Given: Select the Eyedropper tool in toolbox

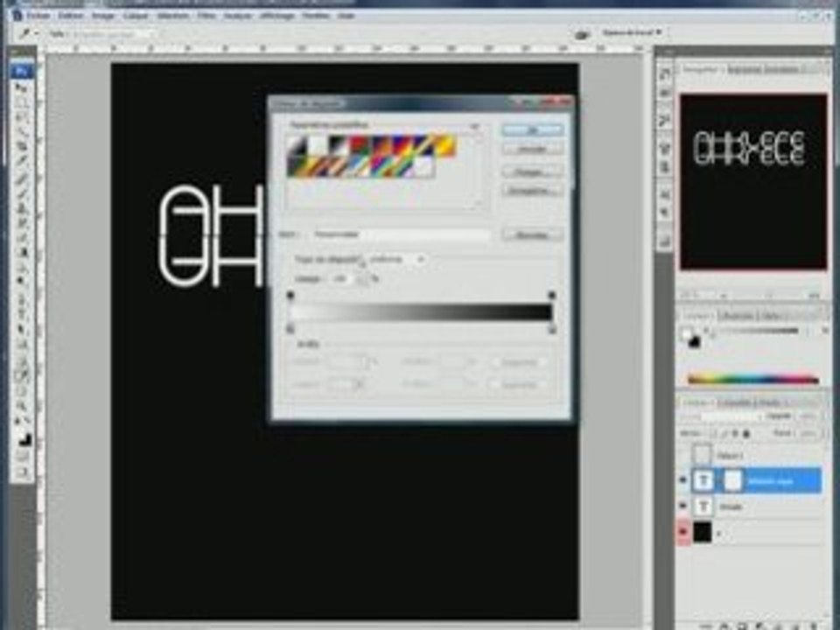Looking at the screenshot, I should tap(23, 375).
